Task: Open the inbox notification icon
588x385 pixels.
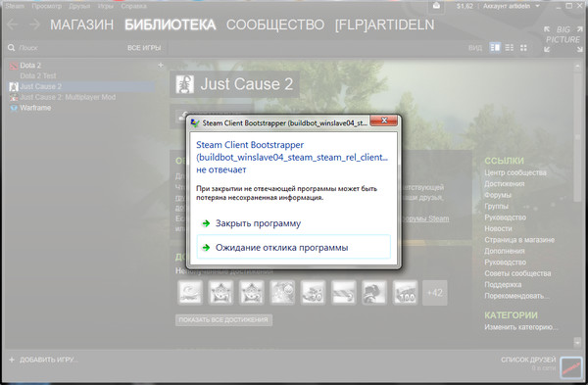Action: tap(436, 6)
